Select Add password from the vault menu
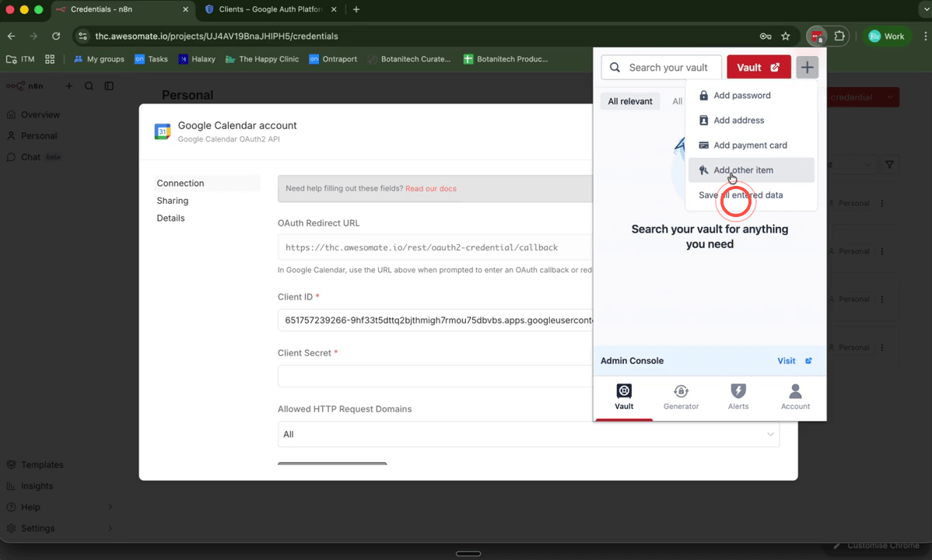The image size is (932, 560). pos(743,95)
